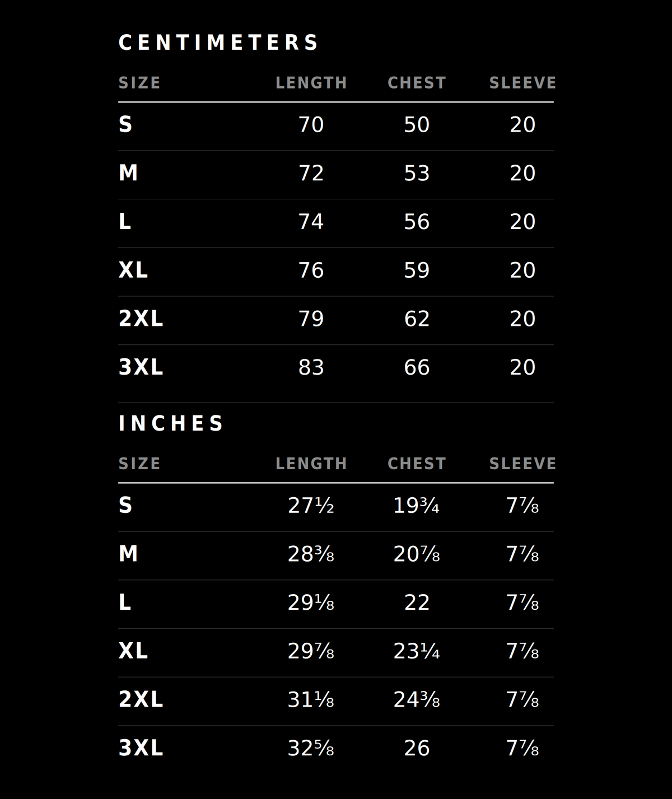Click the 3XL label in centimeters table
Viewport: 672px width, 799px height.
click(x=141, y=367)
